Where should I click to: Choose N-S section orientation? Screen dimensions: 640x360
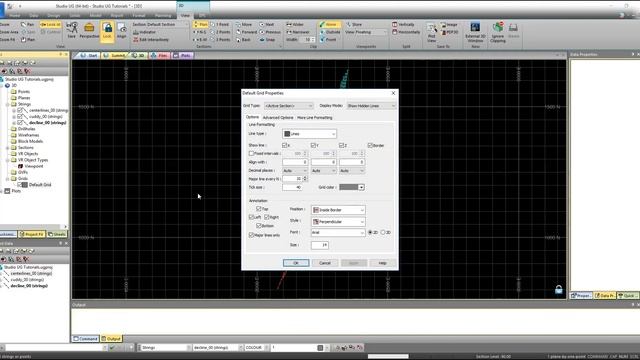coord(200,32)
